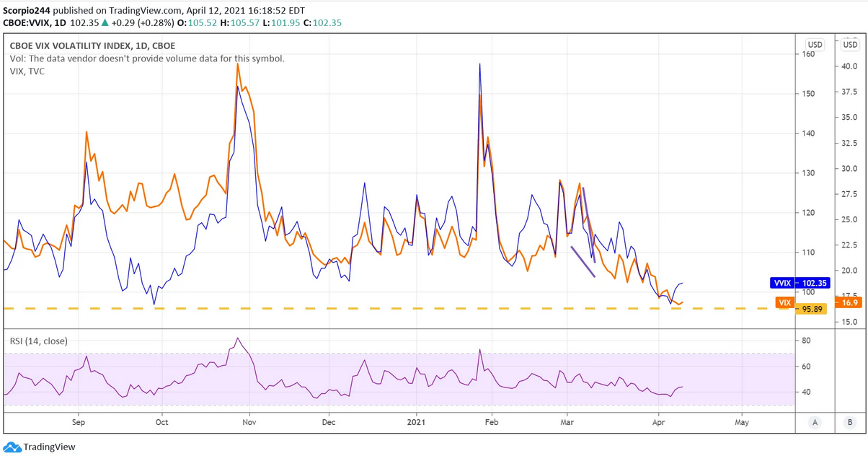Screen dimensions: 868x456
Task: Click the yellow 95.89 price line label
Action: point(812,310)
